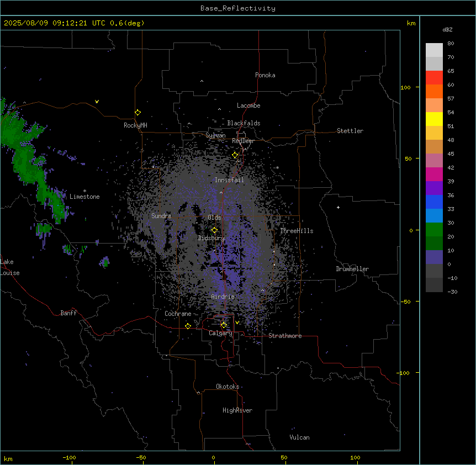This screenshot has height=465, width=476.
Task: Click the timestamp 2025/08/09 09:12:21 UTC
Action: [x=55, y=23]
